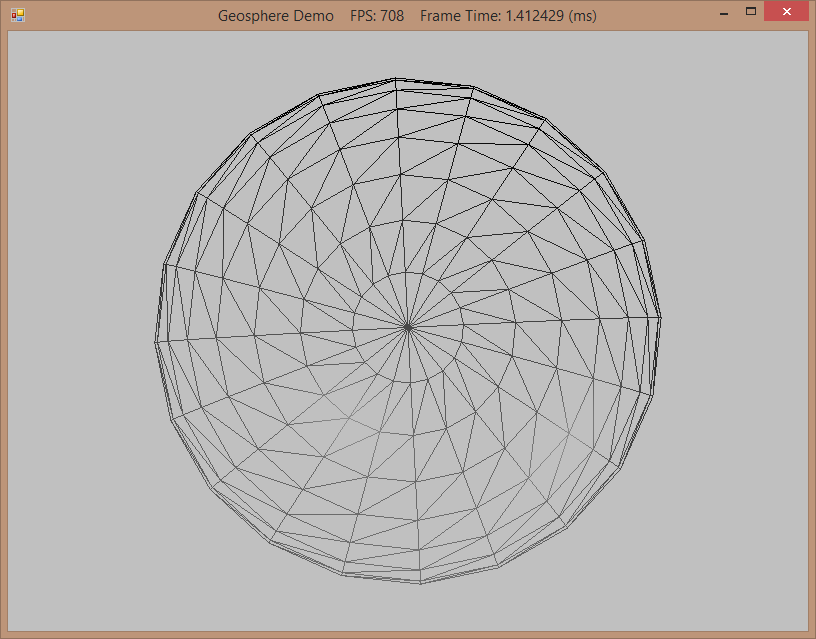Viewport: 816px width, 639px height.
Task: Click the application icon in the title bar
Action: (x=17, y=16)
